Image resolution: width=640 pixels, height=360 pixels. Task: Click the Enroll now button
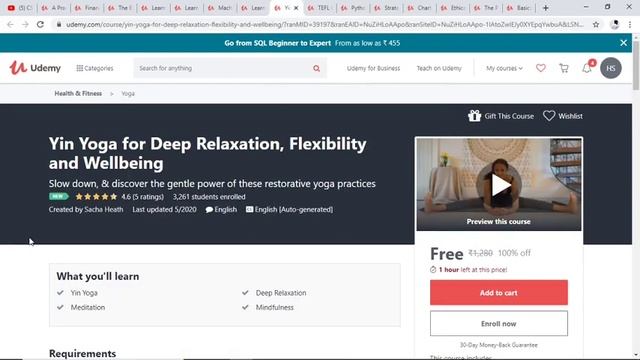pyautogui.click(x=498, y=323)
